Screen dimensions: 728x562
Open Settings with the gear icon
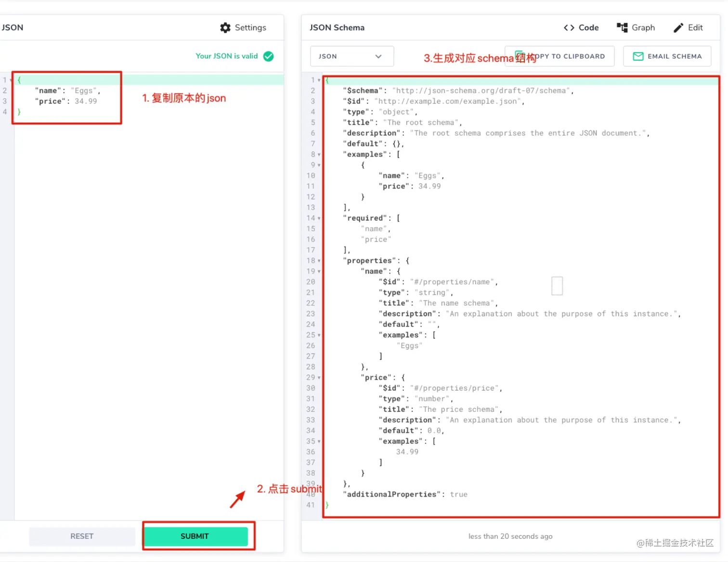tap(225, 28)
